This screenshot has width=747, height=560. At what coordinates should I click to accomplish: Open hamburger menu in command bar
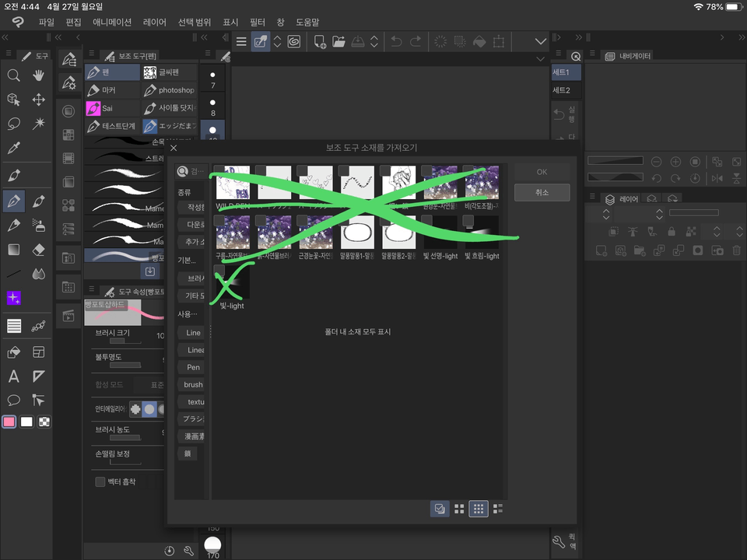(241, 42)
